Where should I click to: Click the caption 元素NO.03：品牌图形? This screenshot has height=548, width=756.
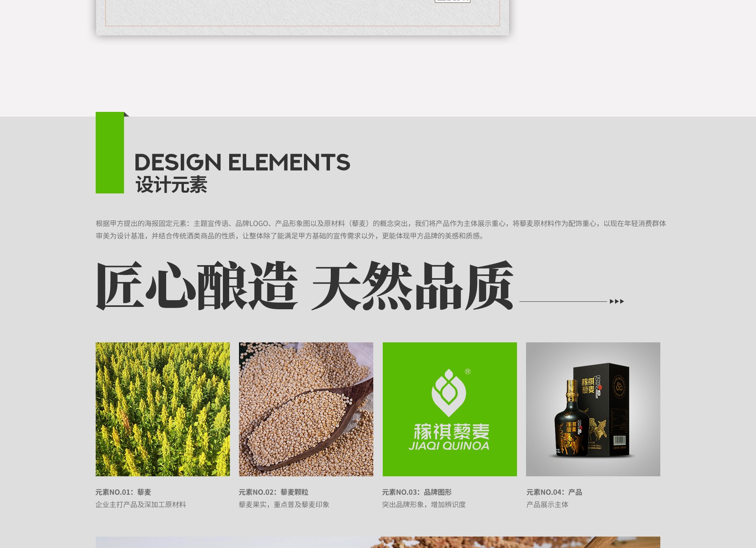pos(417,492)
